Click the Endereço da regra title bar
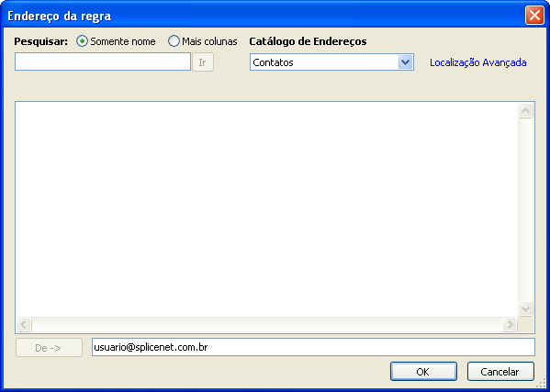The width and height of the screenshot is (550, 392). (x=264, y=16)
